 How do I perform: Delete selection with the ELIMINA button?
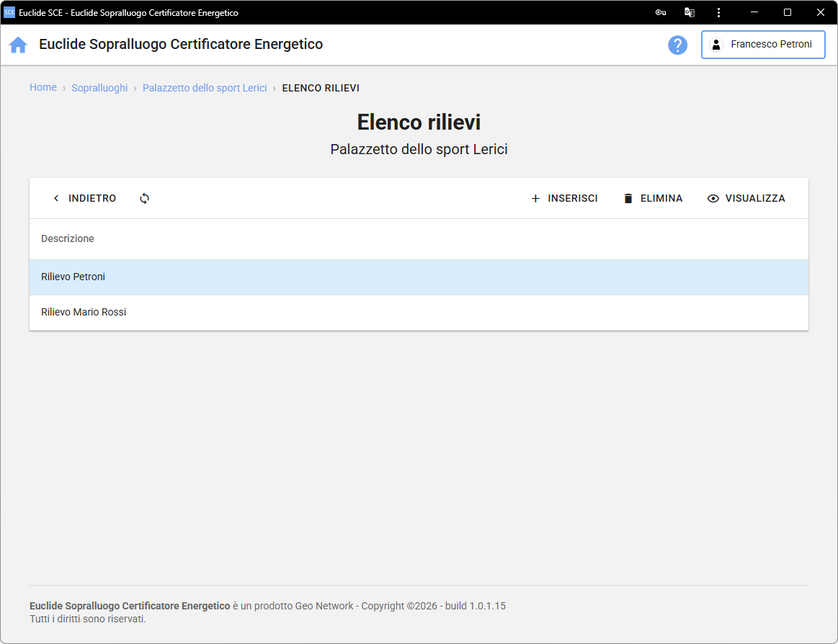pyautogui.click(x=653, y=198)
